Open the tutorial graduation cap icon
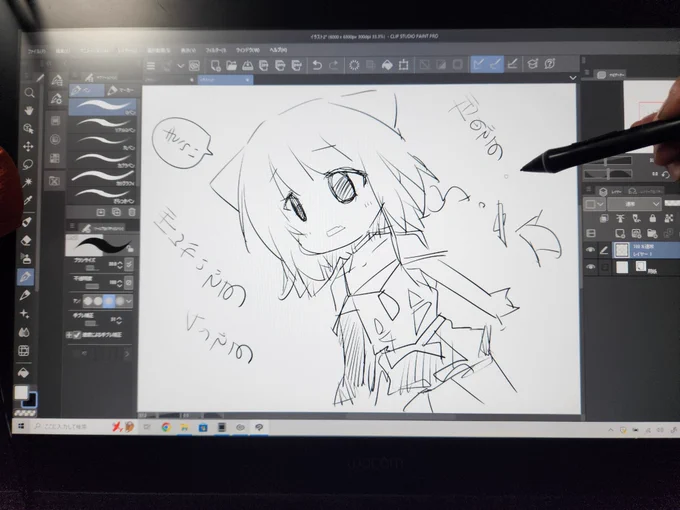 532,64
